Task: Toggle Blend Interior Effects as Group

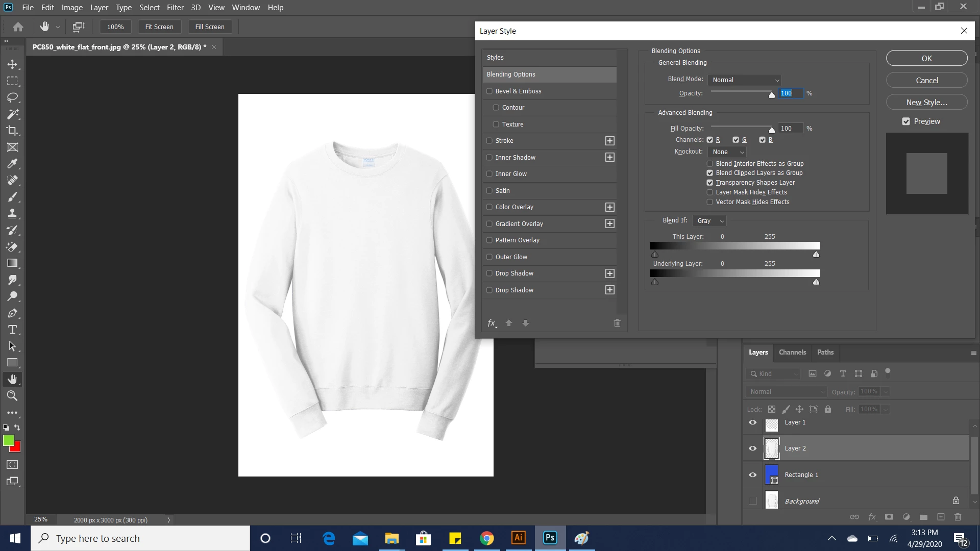Action: [709, 164]
